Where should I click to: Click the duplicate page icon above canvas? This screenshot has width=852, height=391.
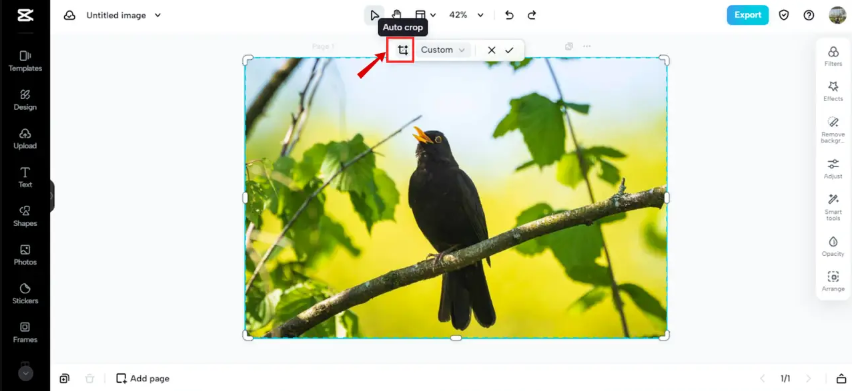pyautogui.click(x=569, y=47)
